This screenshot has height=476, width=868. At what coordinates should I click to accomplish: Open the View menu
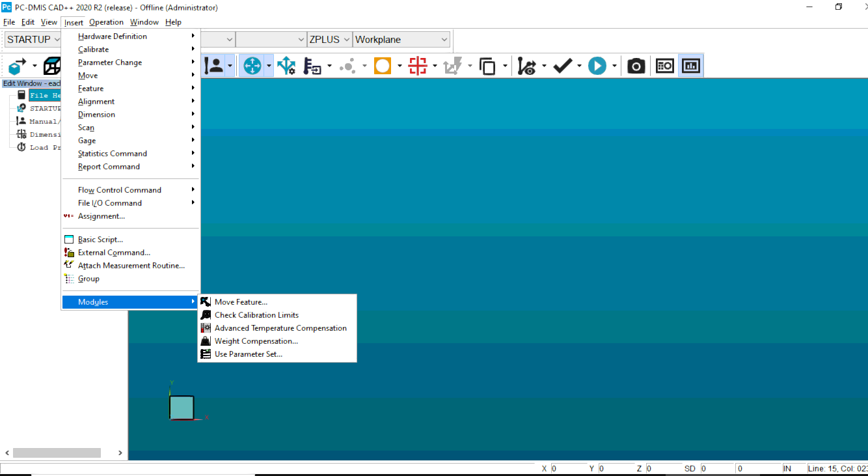(x=49, y=22)
